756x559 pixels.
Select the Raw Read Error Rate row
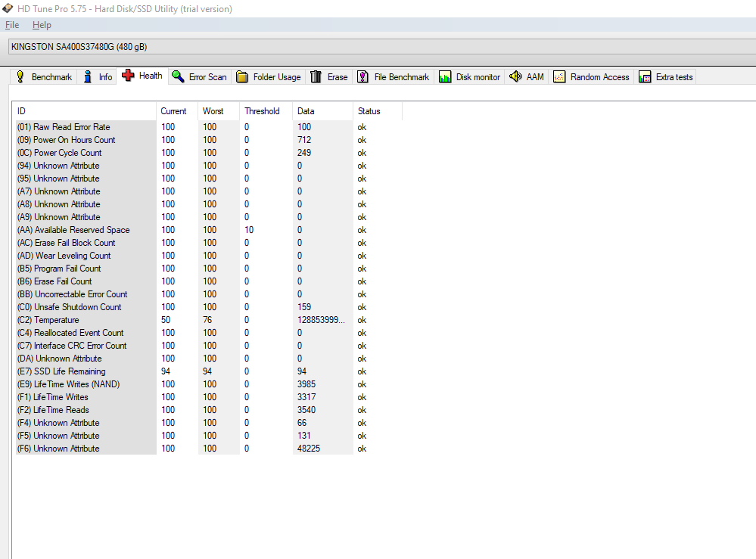[208, 127]
